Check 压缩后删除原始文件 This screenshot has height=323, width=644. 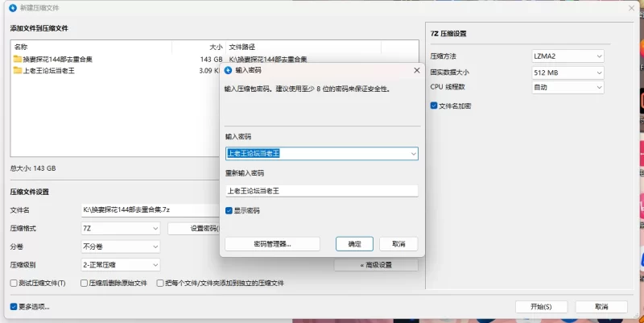[84, 284]
